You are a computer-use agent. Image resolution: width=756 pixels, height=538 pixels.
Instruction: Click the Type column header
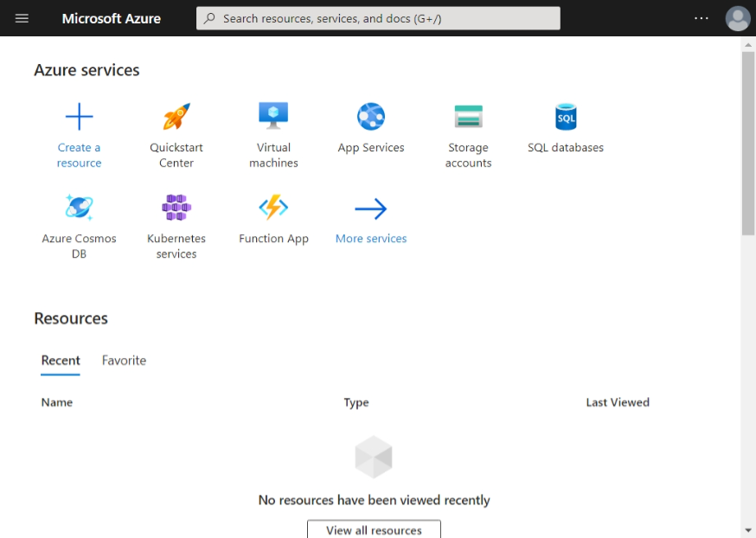(356, 402)
